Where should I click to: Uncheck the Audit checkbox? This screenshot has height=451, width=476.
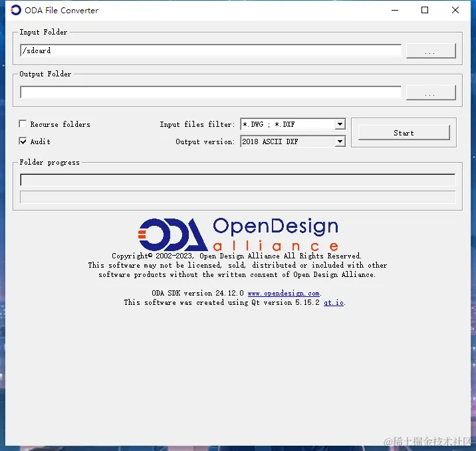(x=23, y=141)
